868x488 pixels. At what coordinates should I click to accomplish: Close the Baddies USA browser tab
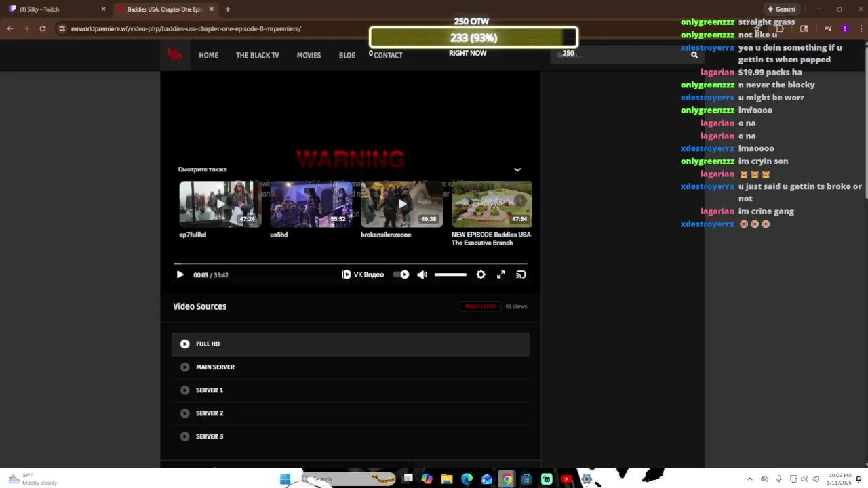pos(212,9)
